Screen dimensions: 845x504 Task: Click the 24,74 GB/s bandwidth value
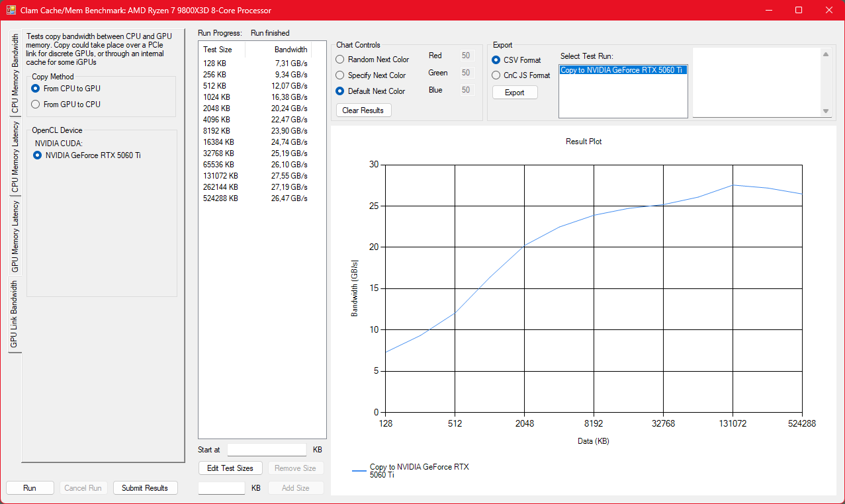(289, 142)
